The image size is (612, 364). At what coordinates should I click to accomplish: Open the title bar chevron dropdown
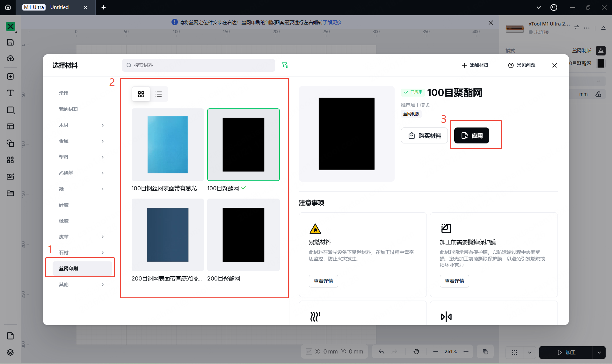click(x=539, y=7)
